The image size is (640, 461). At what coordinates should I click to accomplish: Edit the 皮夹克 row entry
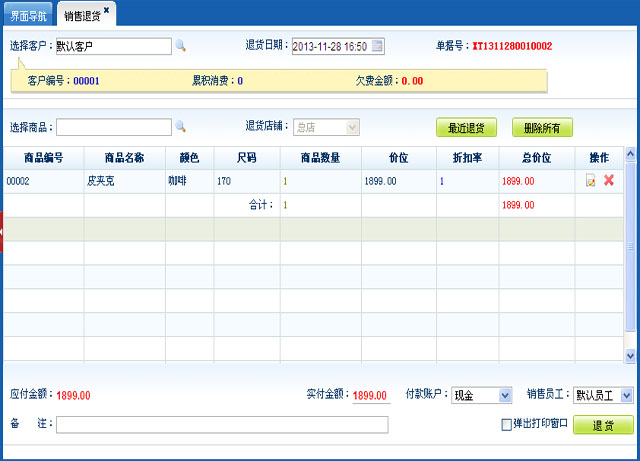591,180
